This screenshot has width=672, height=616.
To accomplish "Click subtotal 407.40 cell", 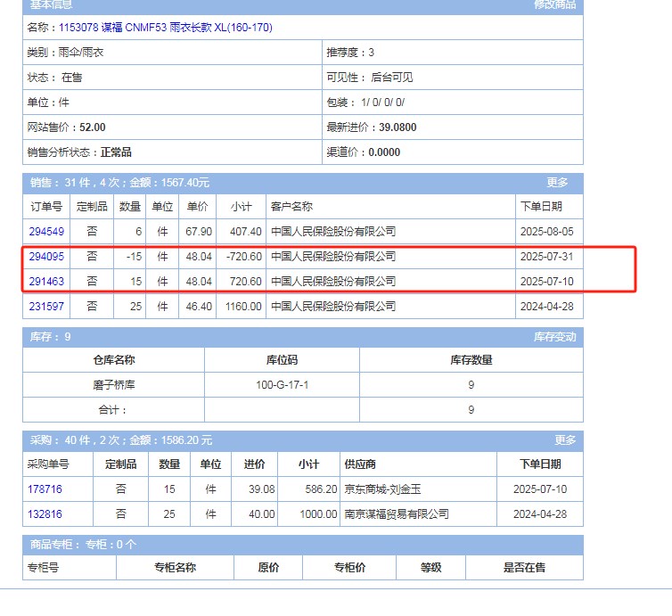I will pos(242,232).
